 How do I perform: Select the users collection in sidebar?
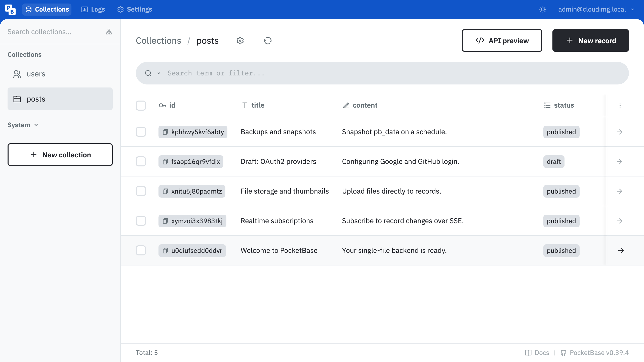click(x=60, y=74)
